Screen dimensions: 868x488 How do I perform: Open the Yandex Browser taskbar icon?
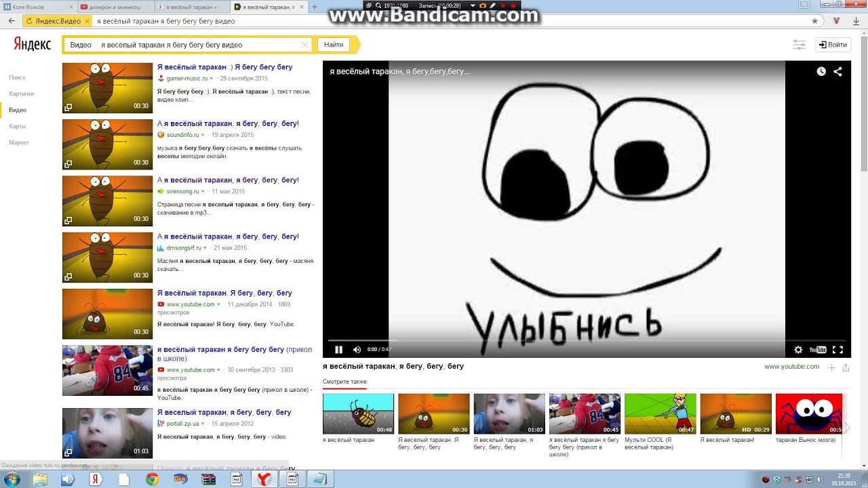(264, 479)
